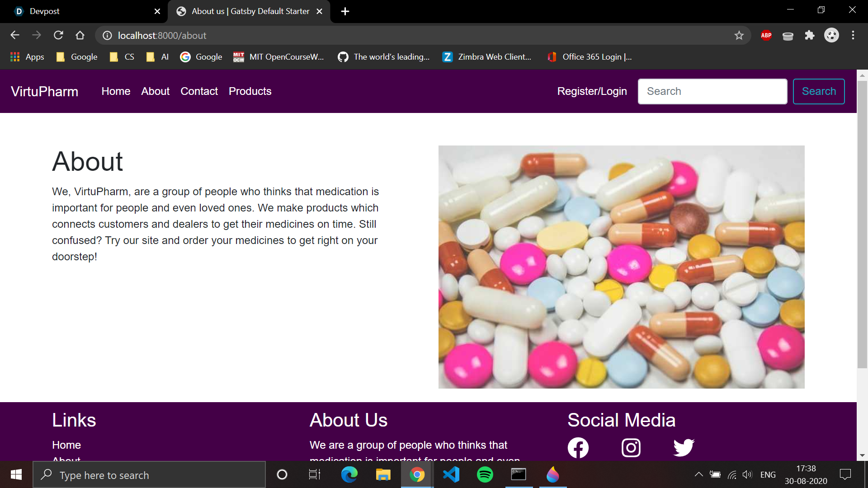
Task: Open the Twitter bird icon
Action: click(684, 448)
